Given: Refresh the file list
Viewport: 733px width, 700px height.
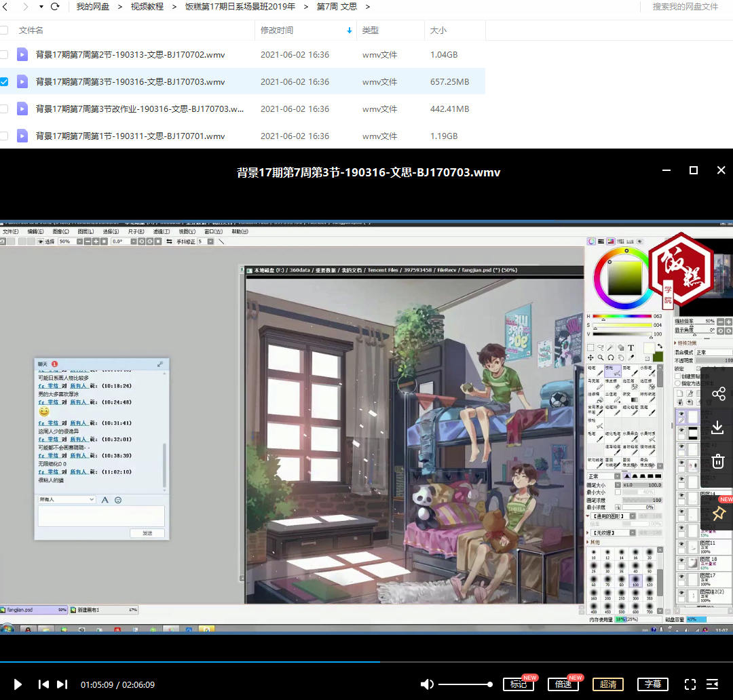Looking at the screenshot, I should [55, 7].
